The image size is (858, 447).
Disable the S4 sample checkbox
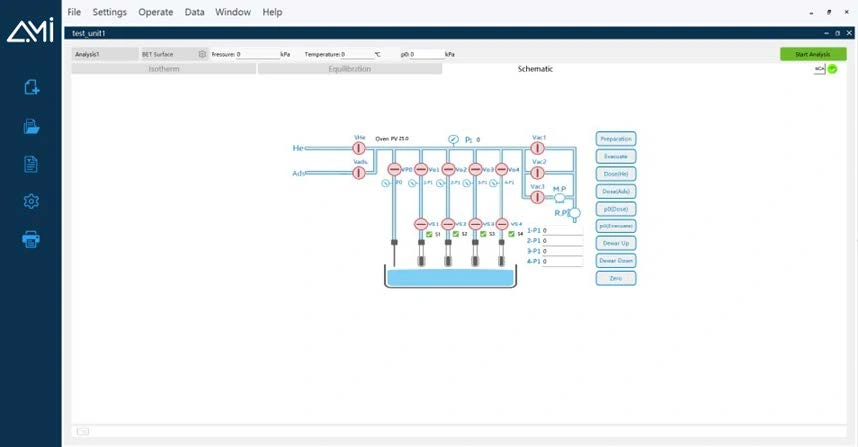[x=512, y=234]
